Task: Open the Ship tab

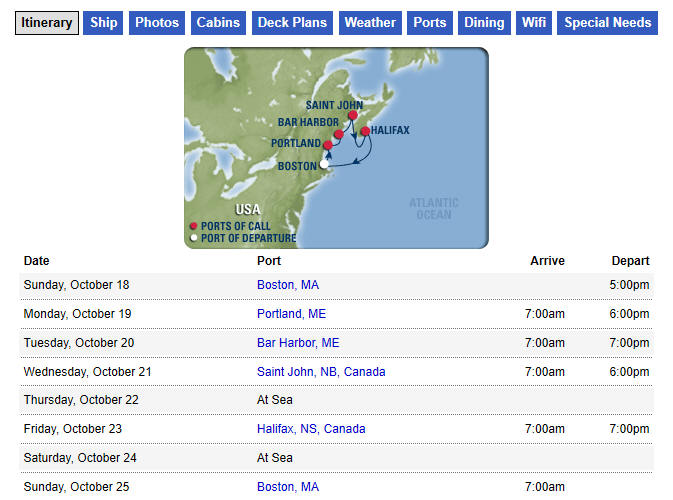Action: 103,23
